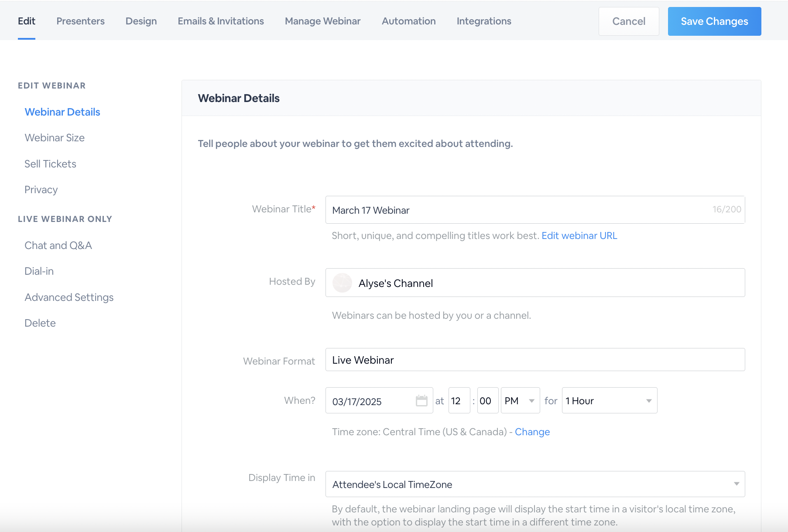Open Privacy settings
This screenshot has height=532, width=788.
41,189
